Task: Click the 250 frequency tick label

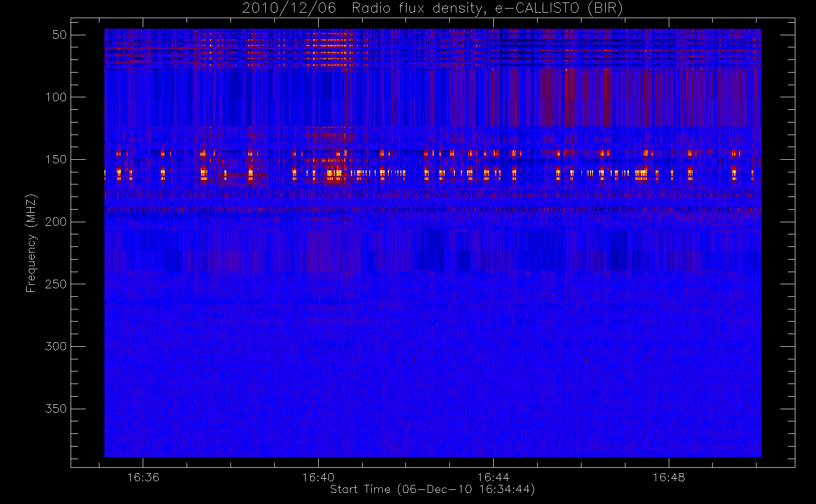Action: coord(56,284)
